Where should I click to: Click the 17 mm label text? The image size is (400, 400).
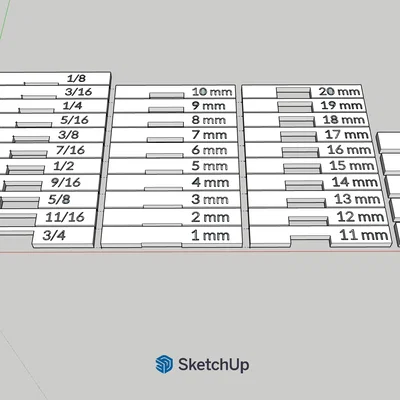347,135
